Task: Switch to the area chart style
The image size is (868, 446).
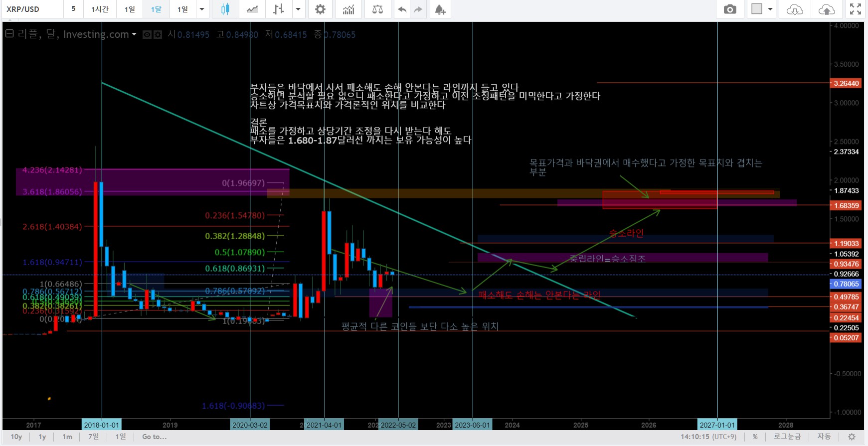Action: [x=252, y=9]
